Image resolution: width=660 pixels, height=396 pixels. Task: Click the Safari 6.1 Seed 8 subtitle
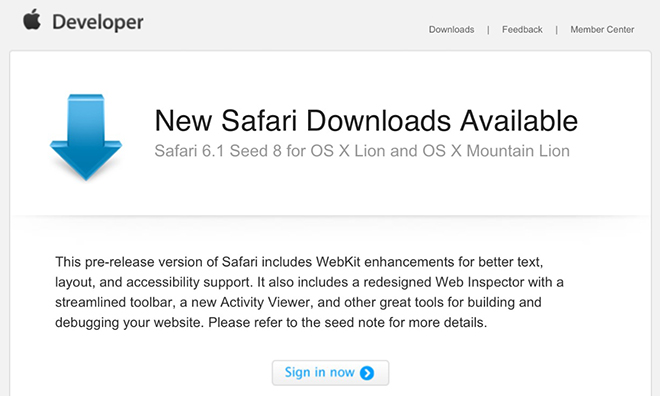362,151
